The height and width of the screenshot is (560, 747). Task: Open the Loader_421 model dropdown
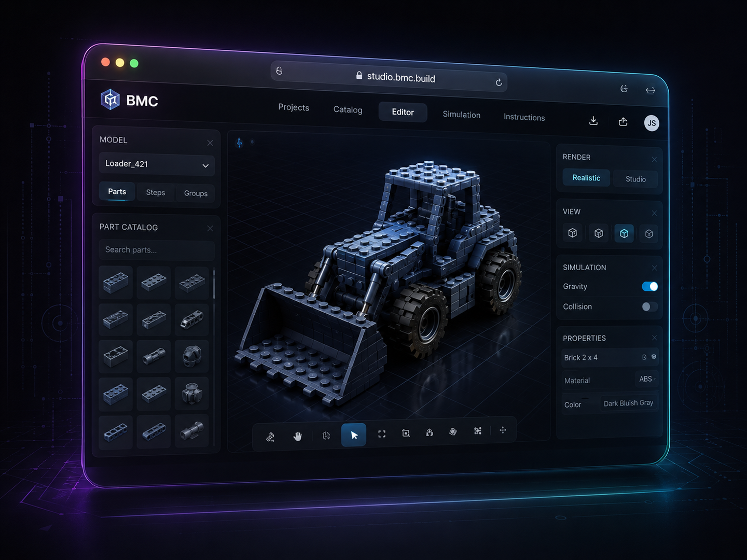point(156,164)
